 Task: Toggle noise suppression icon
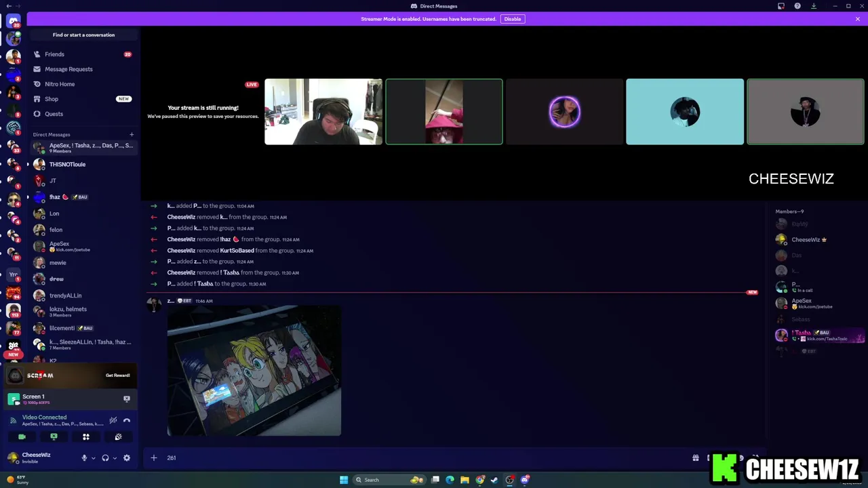tap(113, 420)
